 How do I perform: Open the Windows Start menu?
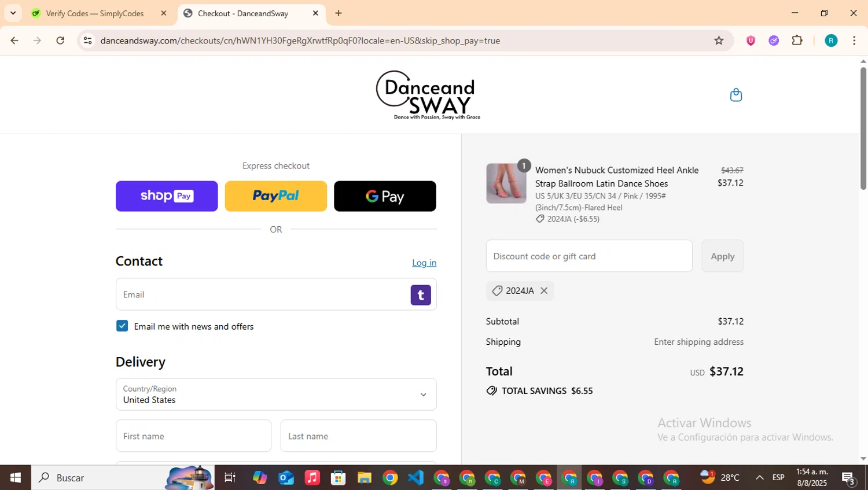coord(16,478)
